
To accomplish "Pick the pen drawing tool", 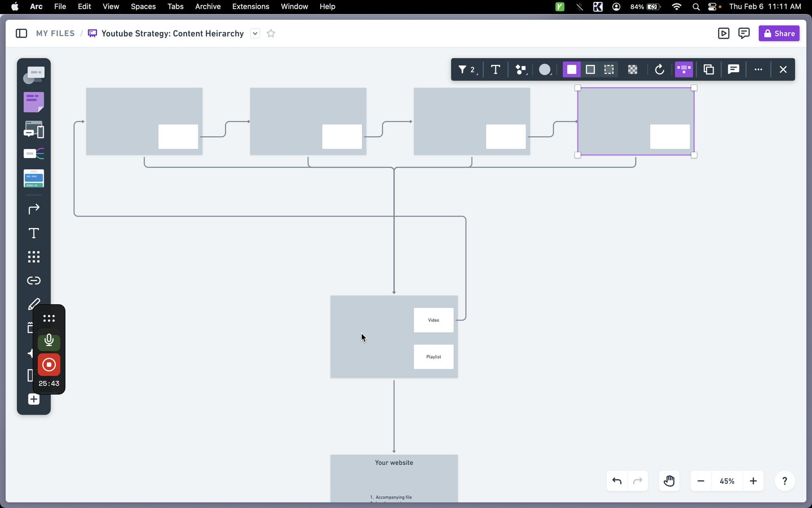I will 33,304.
